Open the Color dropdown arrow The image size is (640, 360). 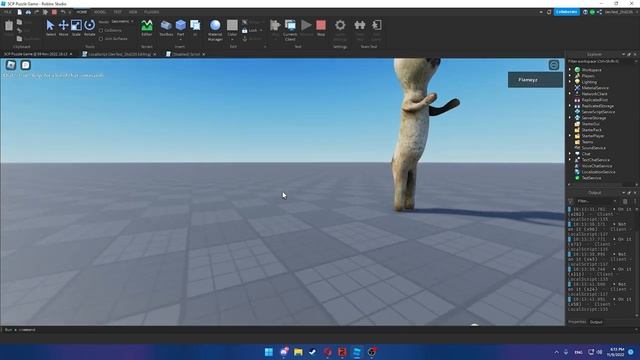[x=232, y=39]
